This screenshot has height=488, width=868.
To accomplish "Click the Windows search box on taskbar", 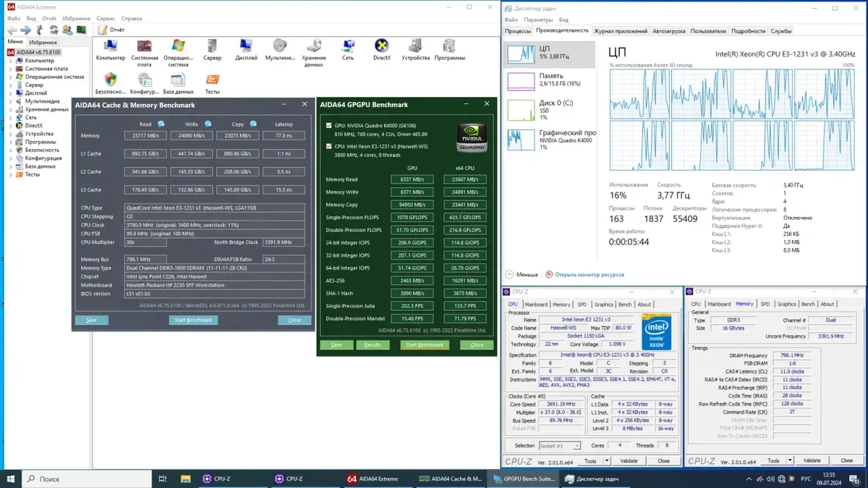I will (87, 479).
